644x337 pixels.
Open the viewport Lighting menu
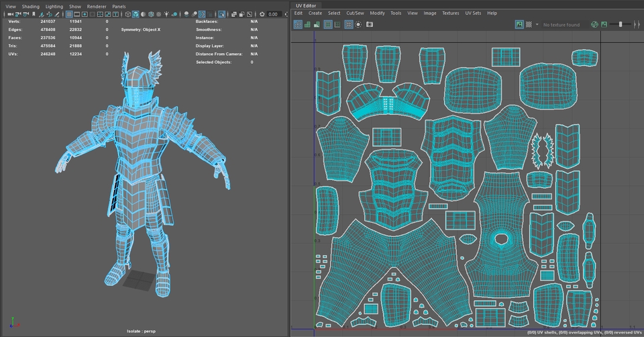point(54,7)
